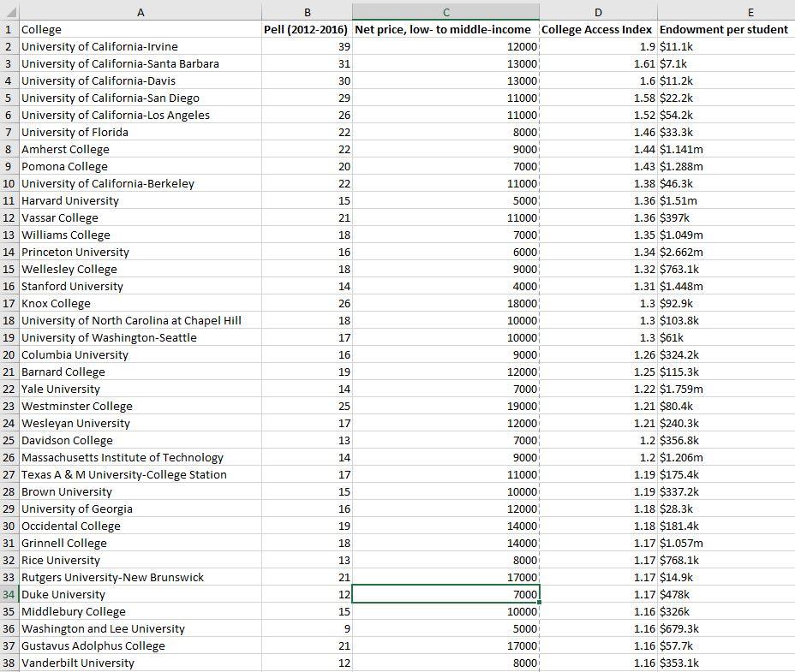Image resolution: width=795 pixels, height=672 pixels.
Task: Select Amherst College's Pell value 22
Action: pyautogui.click(x=307, y=149)
